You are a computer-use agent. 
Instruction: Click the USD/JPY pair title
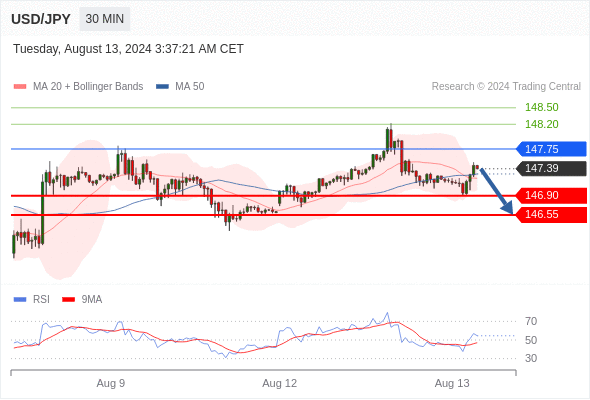[x=41, y=19]
